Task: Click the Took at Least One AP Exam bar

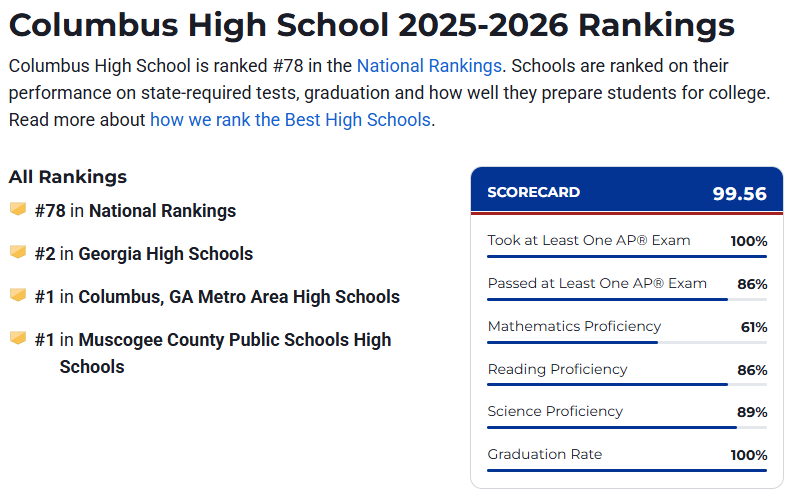Action: pyautogui.click(x=627, y=256)
